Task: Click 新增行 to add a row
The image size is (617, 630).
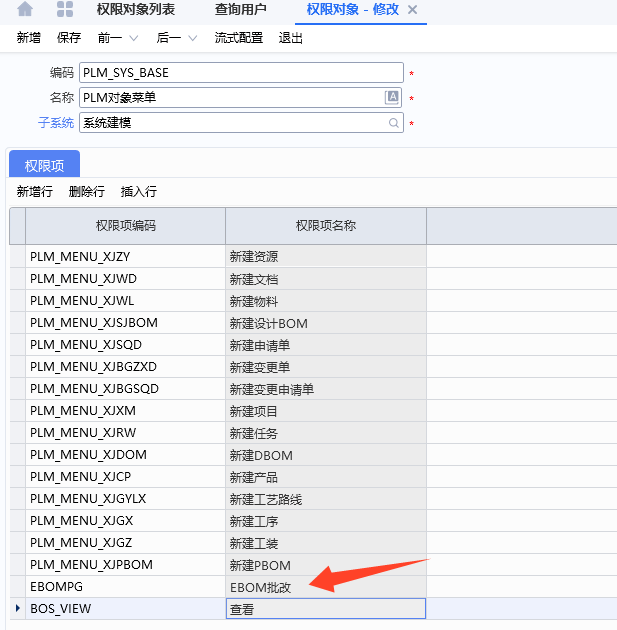Action: tap(35, 192)
